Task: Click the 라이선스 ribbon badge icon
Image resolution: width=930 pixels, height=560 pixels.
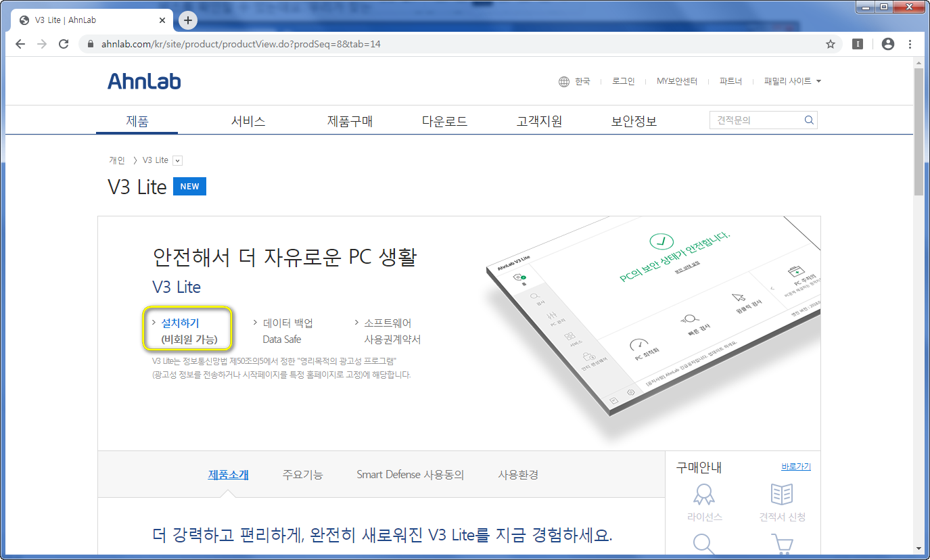Action: coord(704,495)
